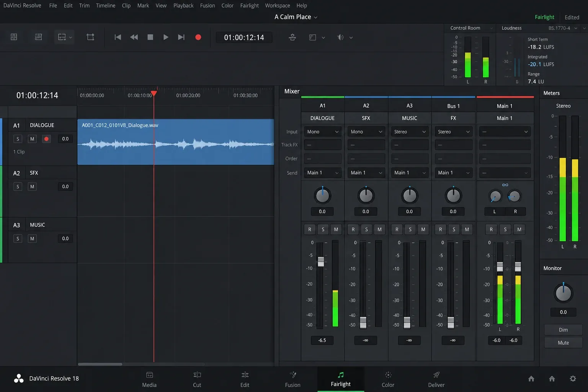The height and width of the screenshot is (392, 588).
Task: Open Main 1 Input dropdown
Action: (505, 132)
